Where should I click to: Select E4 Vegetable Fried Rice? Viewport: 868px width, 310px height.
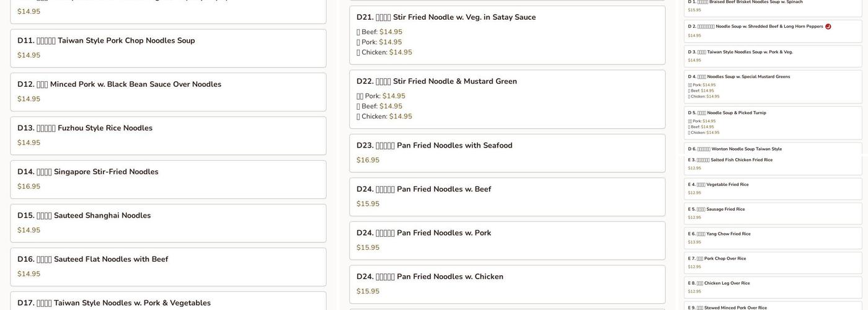tap(719, 185)
